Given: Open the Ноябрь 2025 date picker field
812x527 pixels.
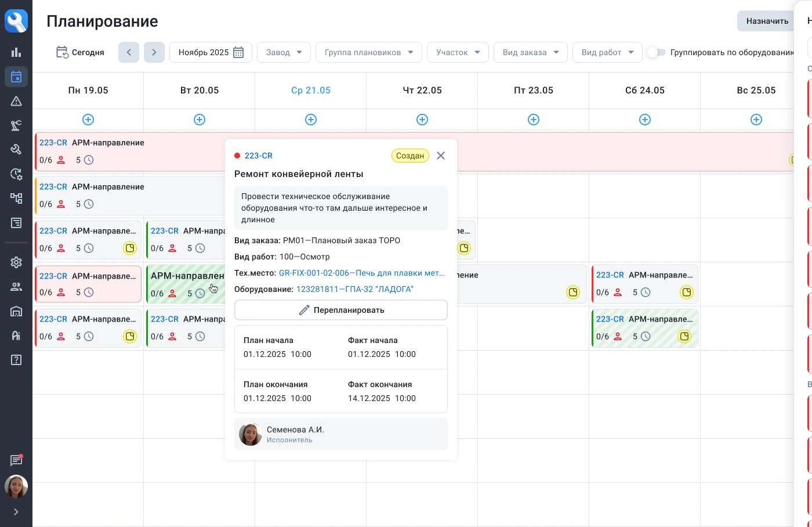Looking at the screenshot, I should pyautogui.click(x=211, y=52).
